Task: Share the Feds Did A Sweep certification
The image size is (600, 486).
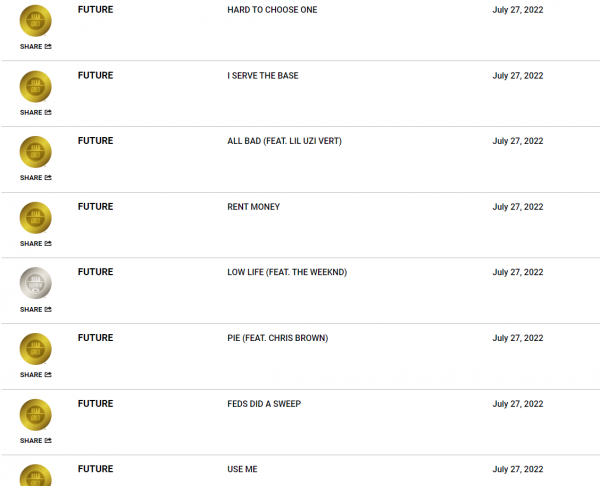Action: click(36, 441)
